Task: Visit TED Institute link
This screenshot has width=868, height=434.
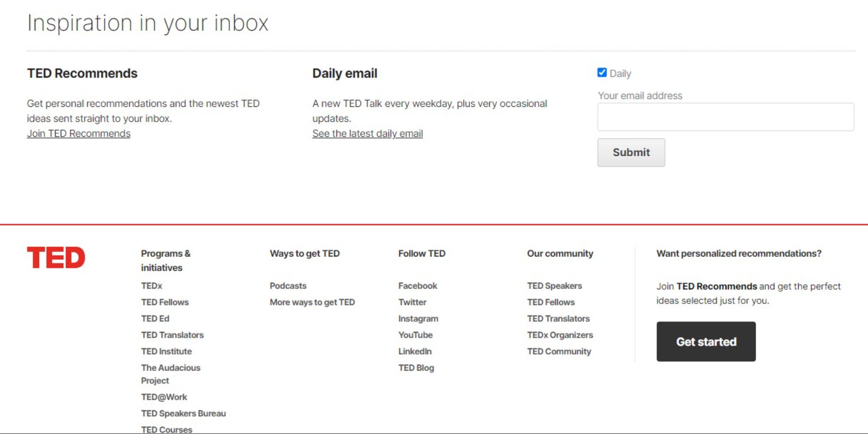Action: tap(166, 352)
